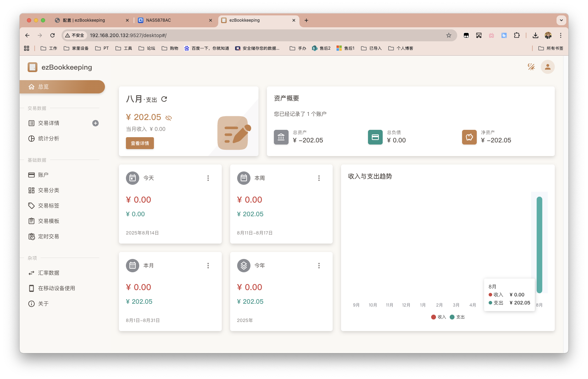The image size is (588, 379).
Task: Hide the 八月 expense amount with eye toggle
Action: (x=169, y=118)
